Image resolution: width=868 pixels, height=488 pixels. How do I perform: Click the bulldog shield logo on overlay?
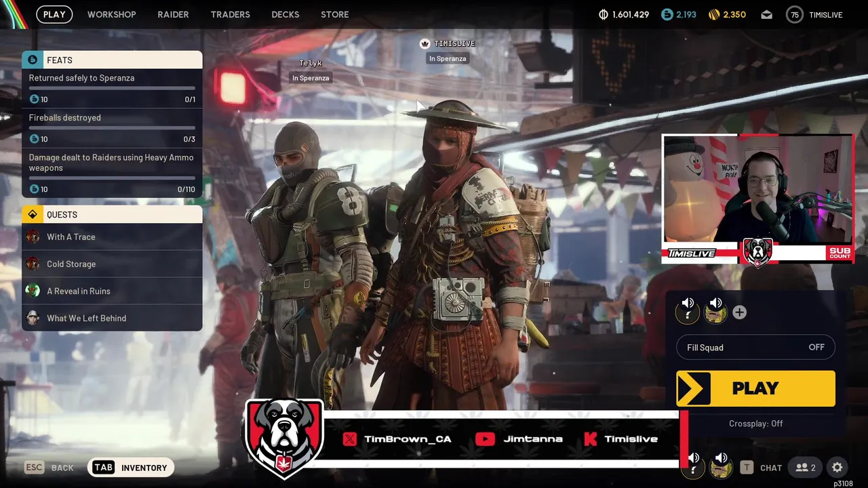(x=283, y=437)
